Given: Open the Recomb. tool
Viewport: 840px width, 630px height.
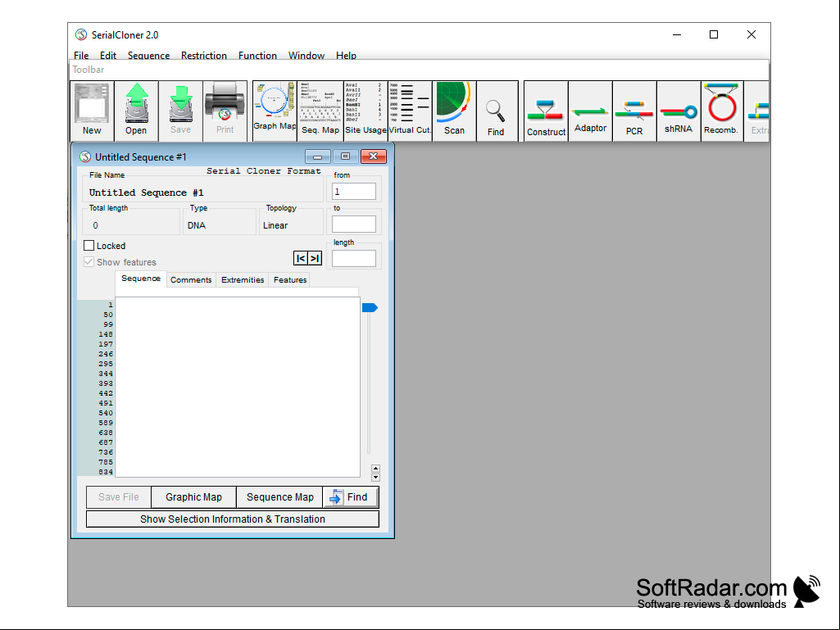Looking at the screenshot, I should click(x=722, y=111).
